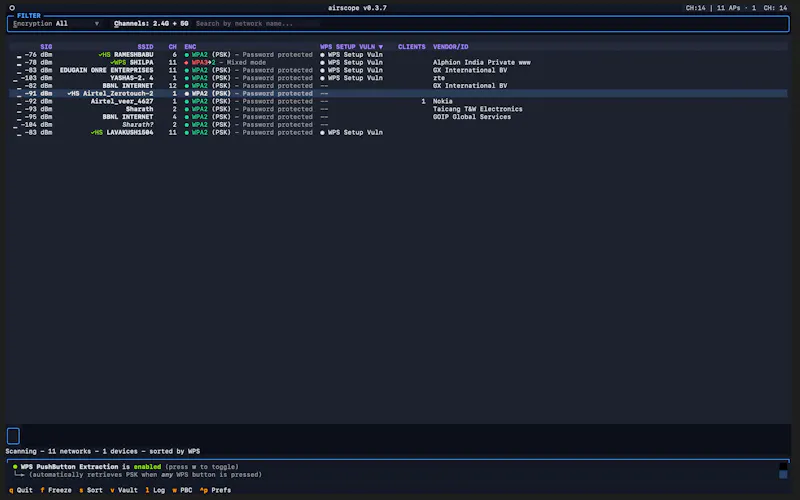Select the italic Sharath? network

pos(138,125)
